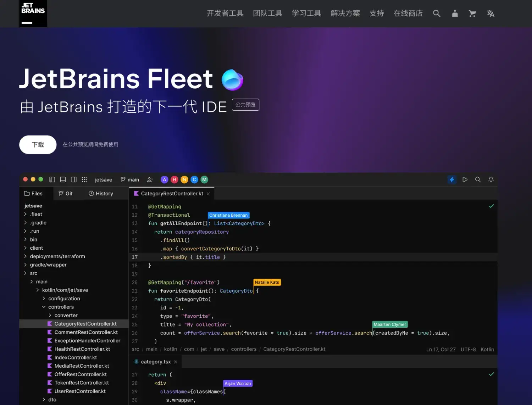Close the CategoryRestController.kt tab
This screenshot has width=532, height=405.
[208, 194]
